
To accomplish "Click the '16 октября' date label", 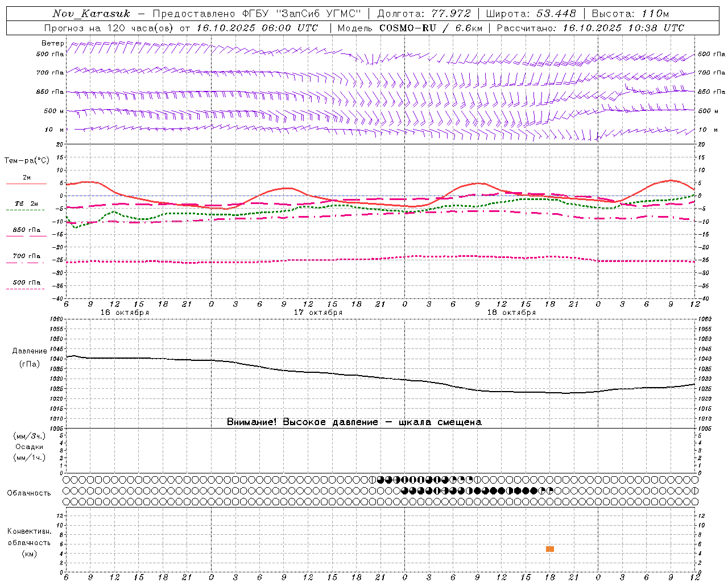I will point(125,313).
